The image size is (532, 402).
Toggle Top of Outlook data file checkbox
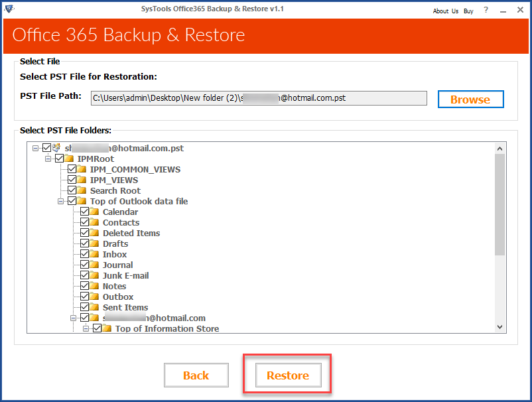point(72,201)
